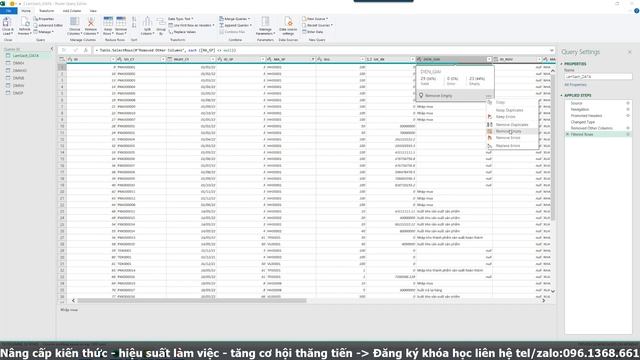The width and height of the screenshot is (640, 360).
Task: Open Use First Row as Headers dropdown
Action: pos(191,25)
